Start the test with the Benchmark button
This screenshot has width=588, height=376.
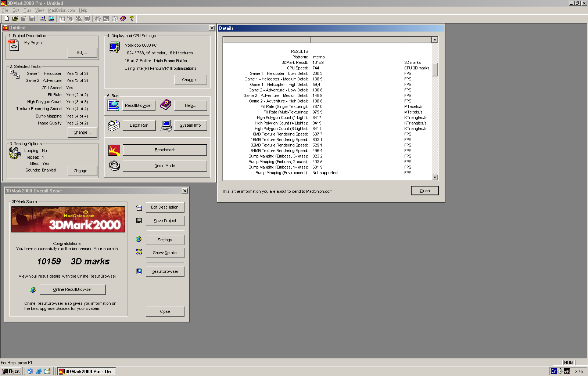(165, 150)
